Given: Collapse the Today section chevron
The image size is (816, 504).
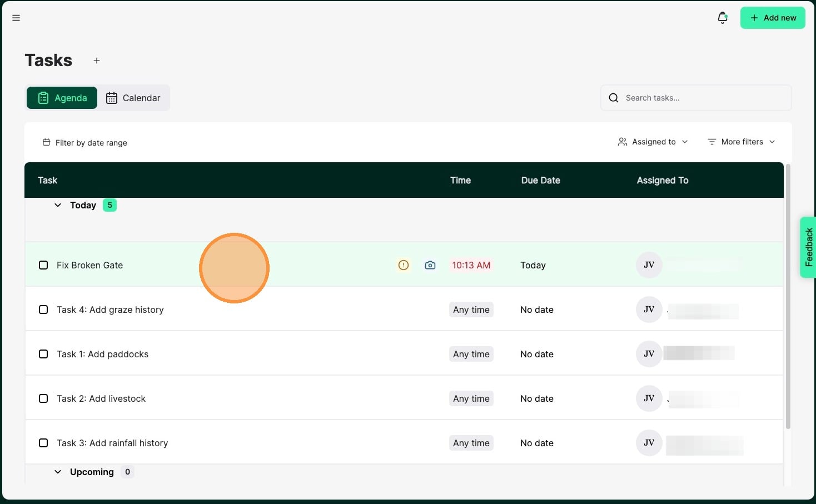Looking at the screenshot, I should tap(58, 205).
